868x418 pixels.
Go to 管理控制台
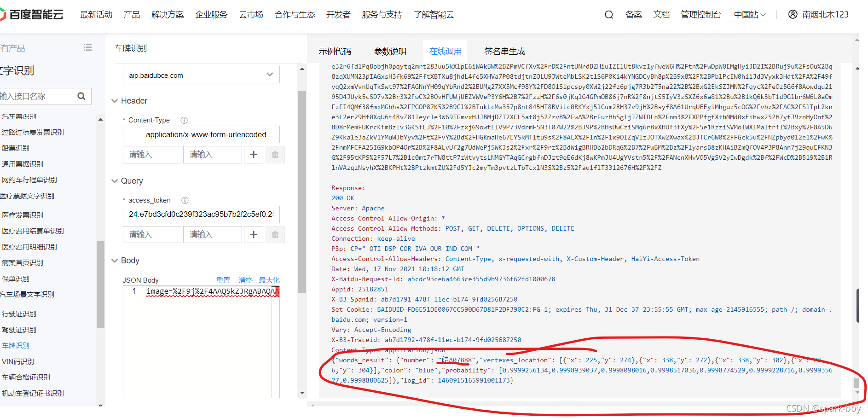(701, 15)
